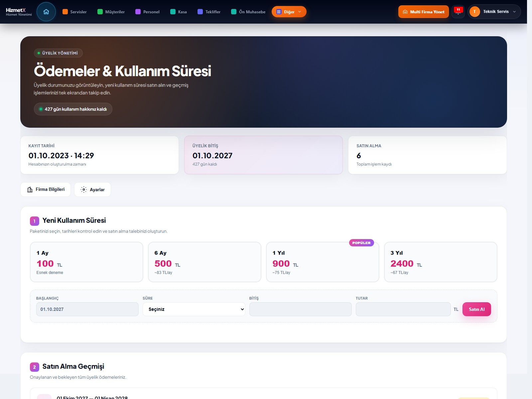The image size is (532, 399).
Task: Open Firma Bilgileri
Action: [x=46, y=190]
